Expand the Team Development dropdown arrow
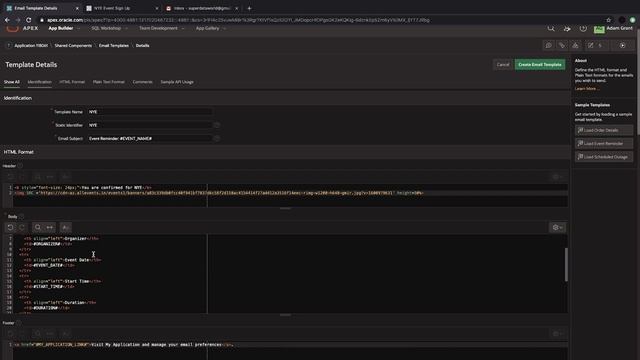This screenshot has width=640, height=360. point(182,29)
